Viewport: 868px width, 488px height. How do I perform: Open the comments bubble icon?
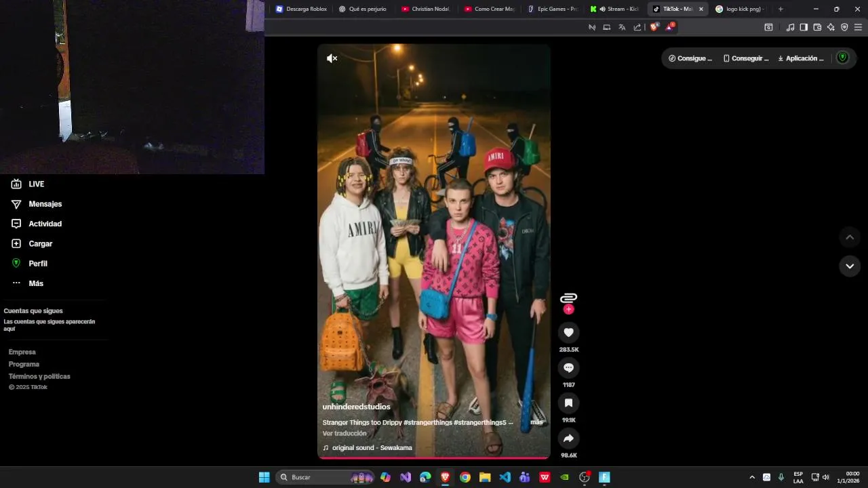568,367
